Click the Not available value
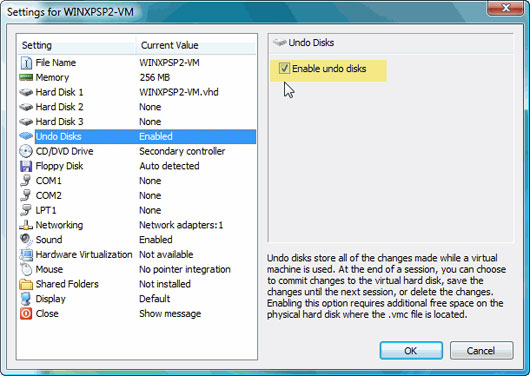The image size is (530, 376). click(166, 255)
